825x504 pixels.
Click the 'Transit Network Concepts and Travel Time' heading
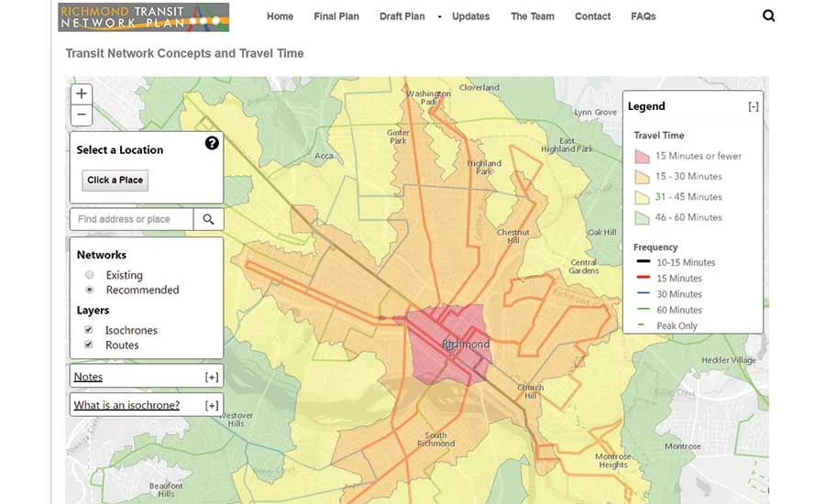point(184,53)
